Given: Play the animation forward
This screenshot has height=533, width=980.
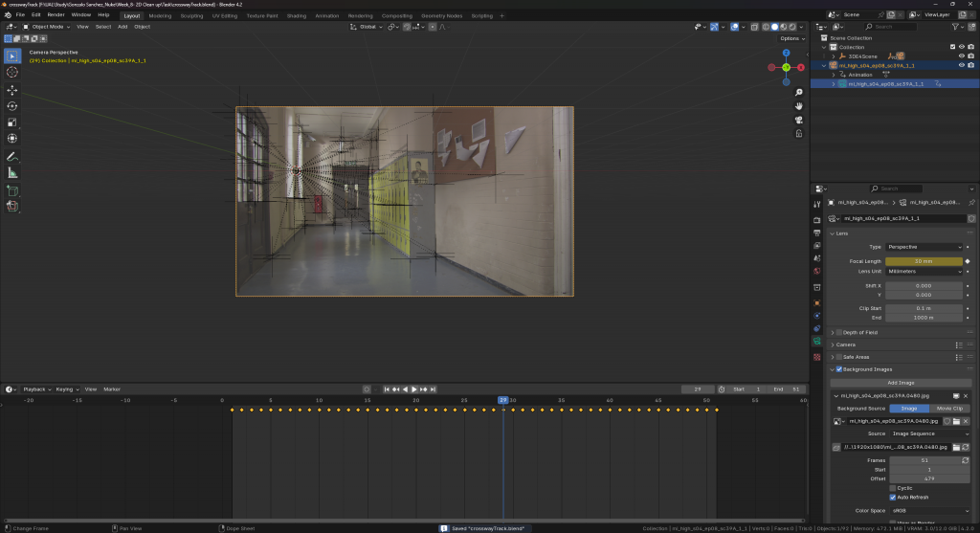Looking at the screenshot, I should click(413, 389).
